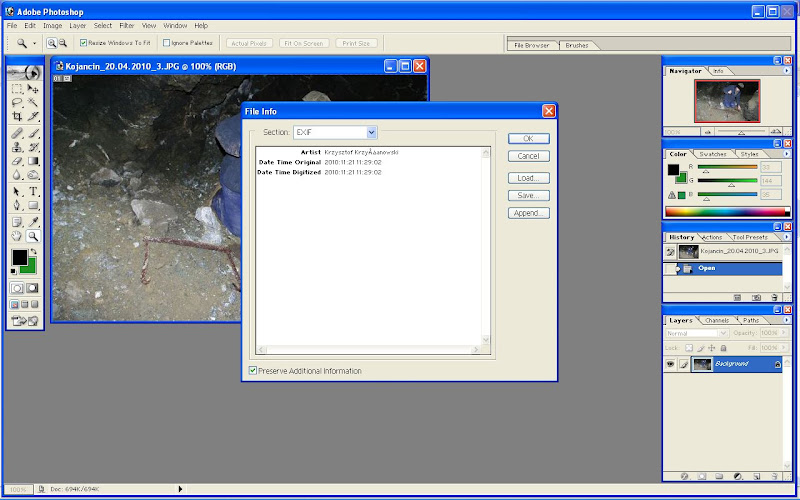Select the Healing Brush tool
This screenshot has width=800, height=500.
[17, 134]
